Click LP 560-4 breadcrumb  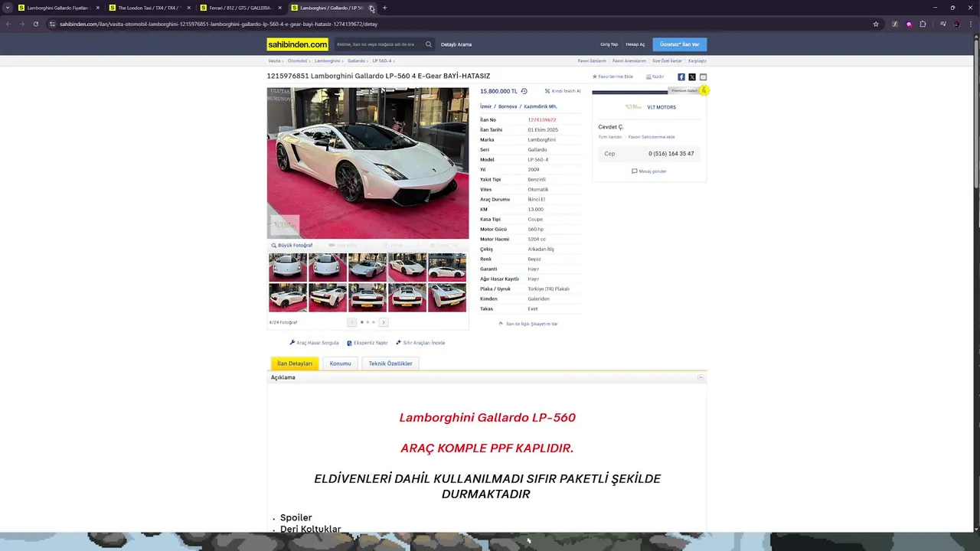381,60
